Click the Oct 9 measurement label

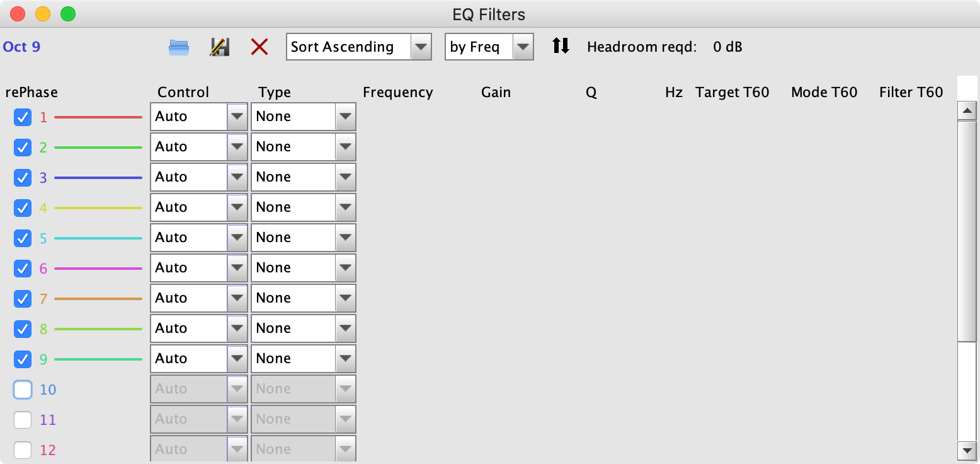click(22, 47)
